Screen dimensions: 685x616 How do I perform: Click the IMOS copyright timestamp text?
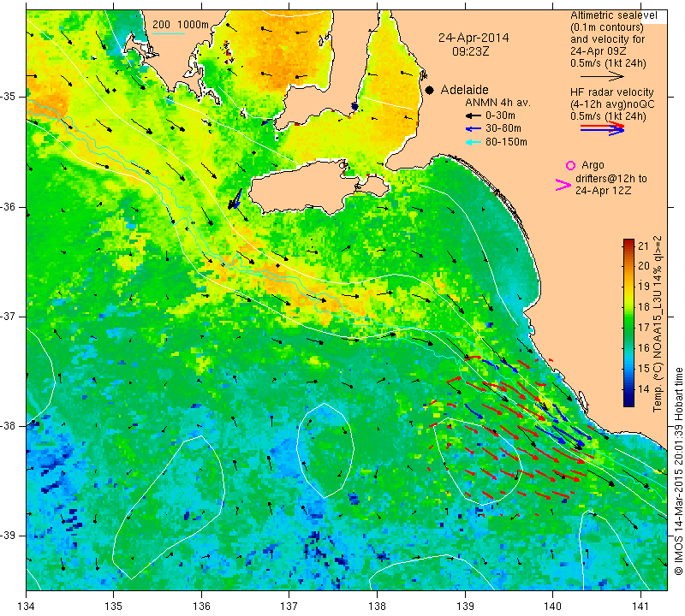(x=678, y=471)
